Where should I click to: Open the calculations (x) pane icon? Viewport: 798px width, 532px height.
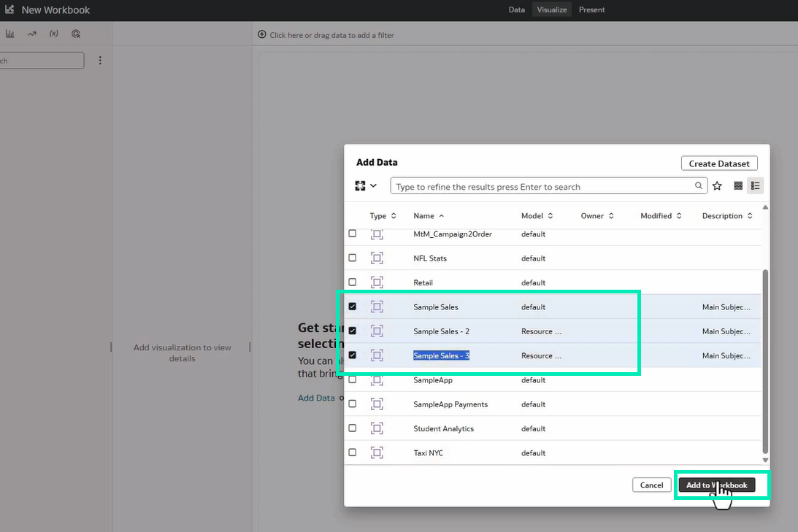pyautogui.click(x=54, y=34)
